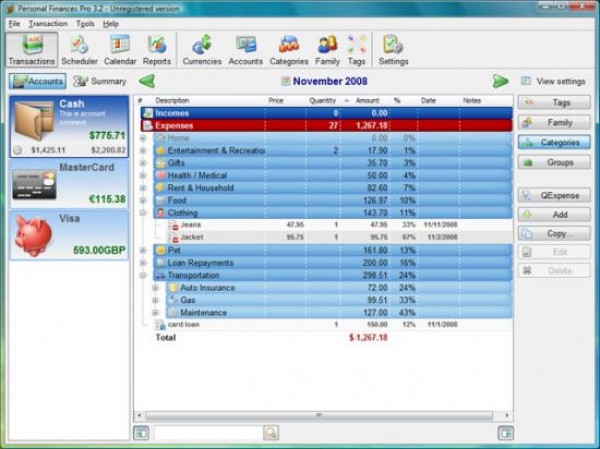
Task: Collapse the Transportation category
Action: [x=143, y=275]
